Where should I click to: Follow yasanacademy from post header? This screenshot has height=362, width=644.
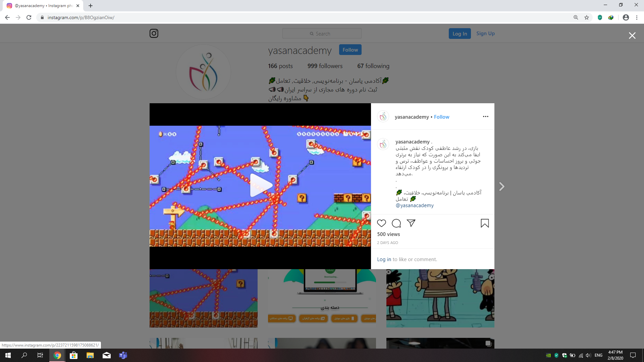(441, 117)
